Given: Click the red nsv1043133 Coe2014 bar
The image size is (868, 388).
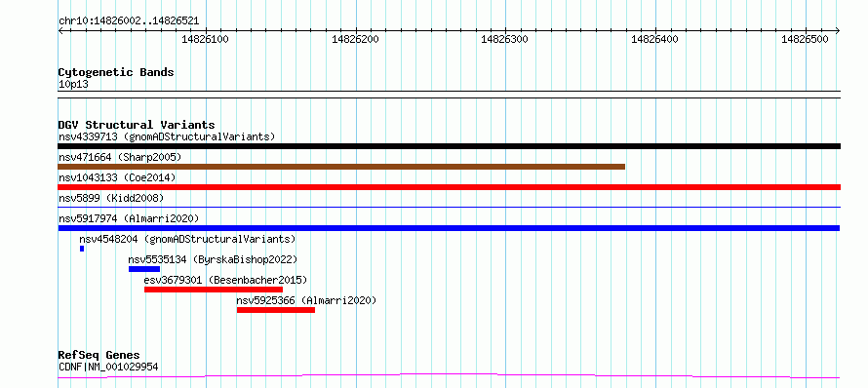Looking at the screenshot, I should coord(449,187).
